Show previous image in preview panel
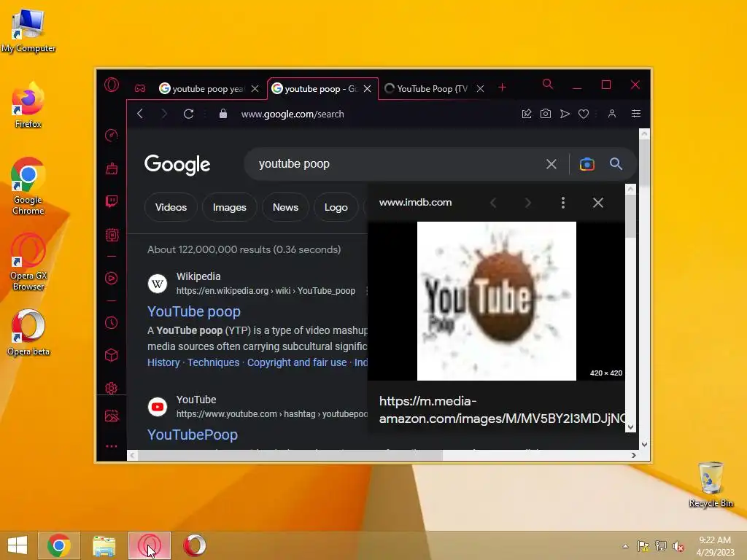This screenshot has width=747, height=560. click(x=494, y=203)
